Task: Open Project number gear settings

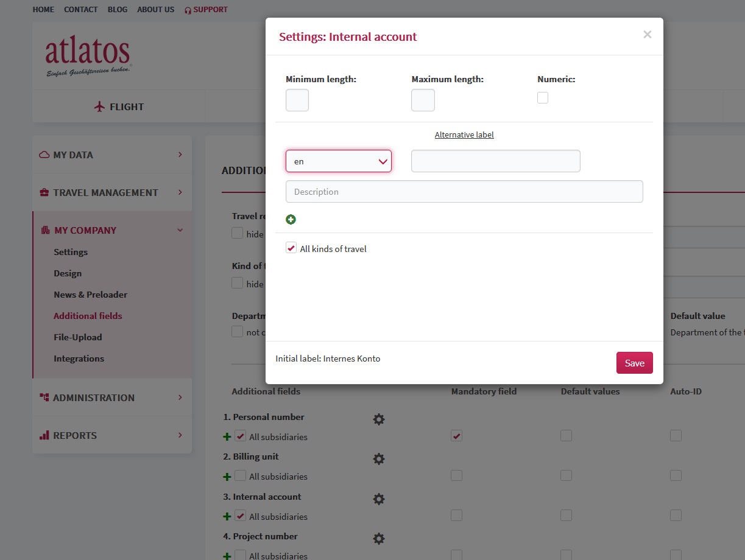Action: pos(379,539)
